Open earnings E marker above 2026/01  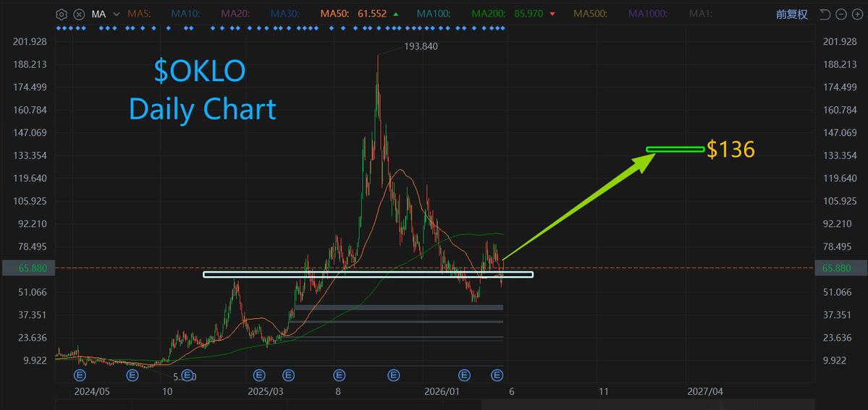click(465, 376)
